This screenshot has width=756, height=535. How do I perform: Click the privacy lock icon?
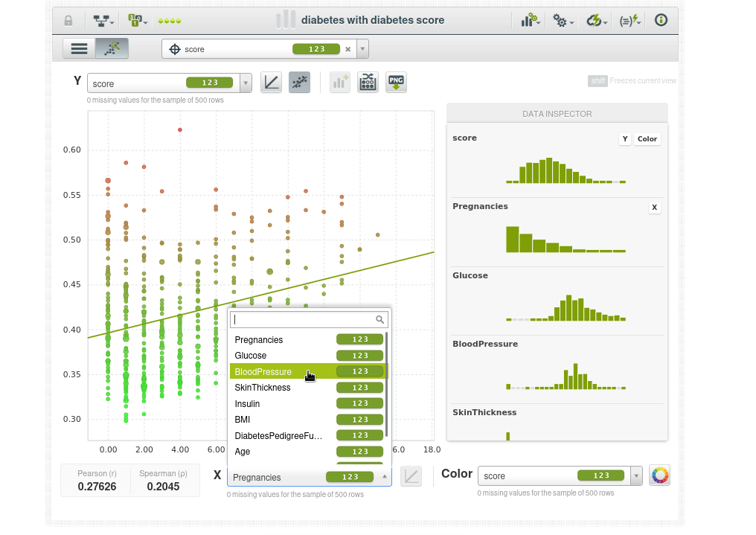pyautogui.click(x=68, y=21)
